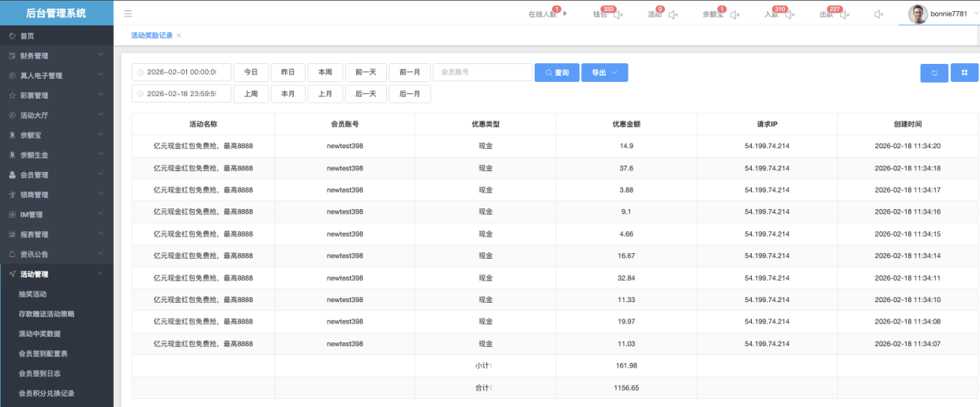Click the 本月 date shortcut button
Image resolution: width=980 pixels, height=407 pixels.
tap(287, 94)
